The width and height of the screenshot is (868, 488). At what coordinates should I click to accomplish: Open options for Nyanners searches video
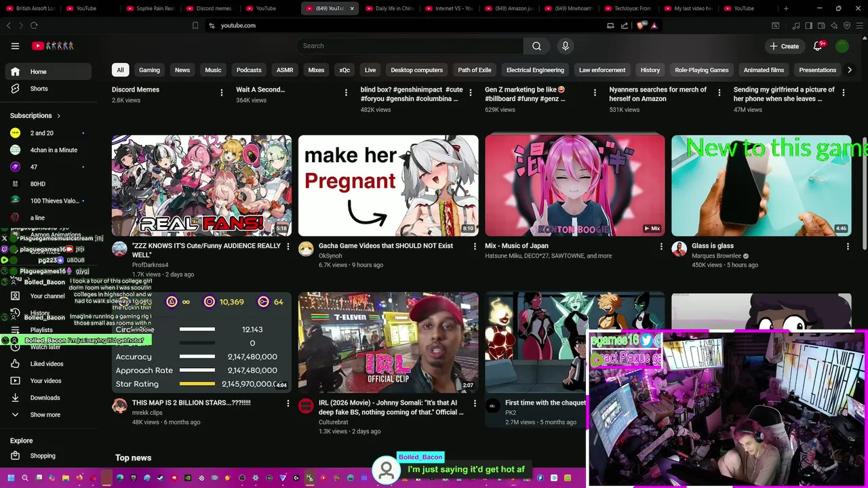click(x=719, y=93)
